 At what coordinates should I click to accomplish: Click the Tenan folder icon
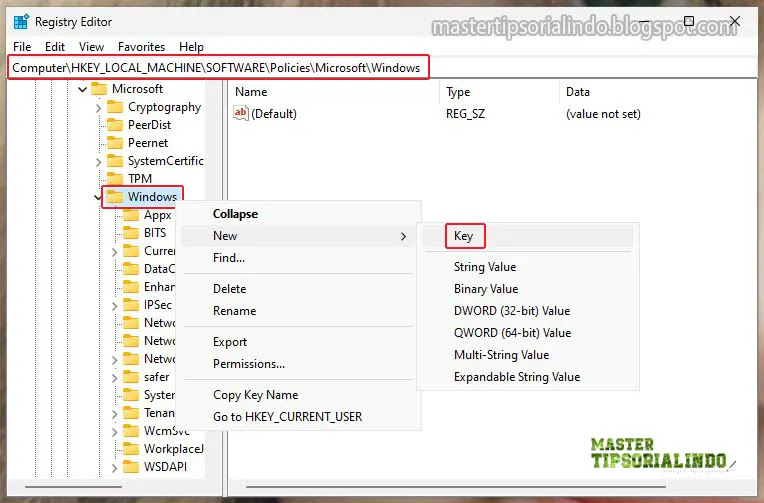pos(131,413)
